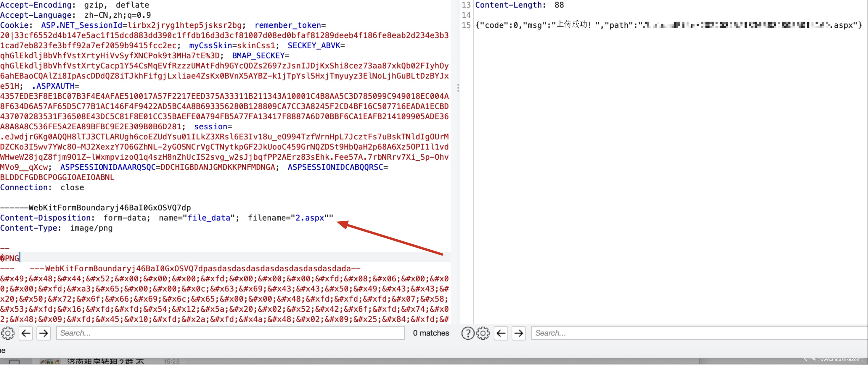The width and height of the screenshot is (868, 365).
Task: Click the ASP.NET_SessionId cookie name
Action: click(81, 25)
